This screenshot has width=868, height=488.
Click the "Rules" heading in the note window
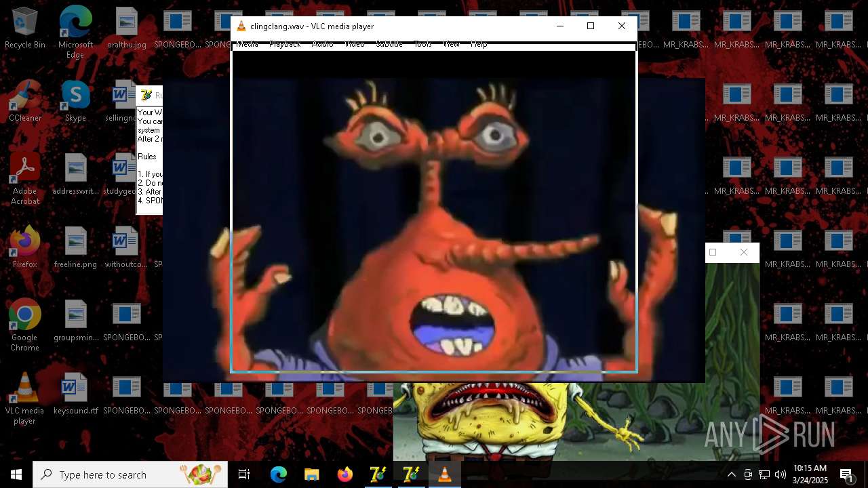pos(147,157)
